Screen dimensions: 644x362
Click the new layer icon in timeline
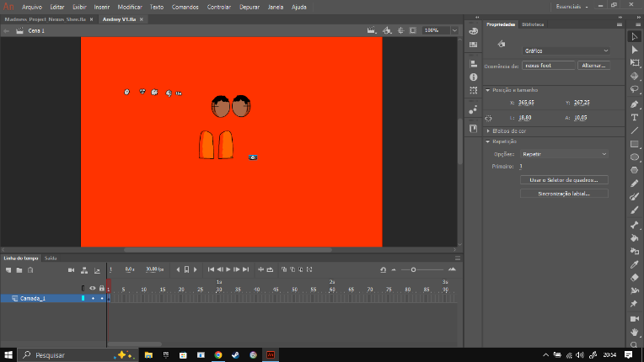click(8, 270)
